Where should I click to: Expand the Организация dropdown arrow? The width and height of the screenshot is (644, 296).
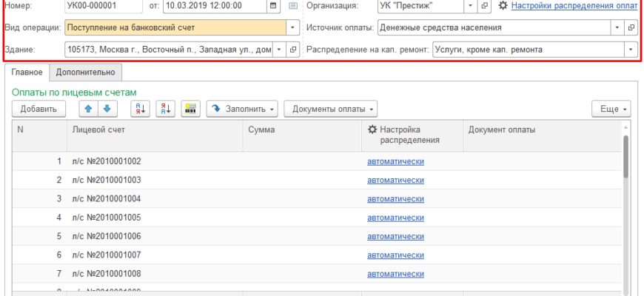pos(471,6)
